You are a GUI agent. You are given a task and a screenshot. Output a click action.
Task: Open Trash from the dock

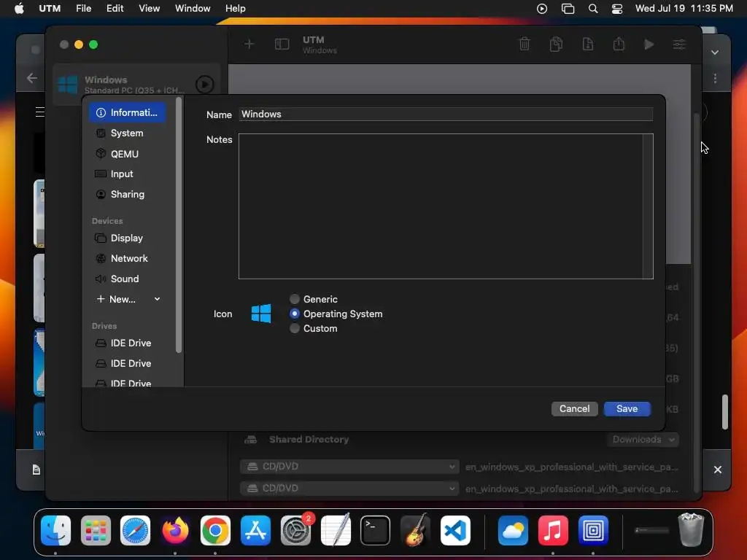[x=691, y=529]
